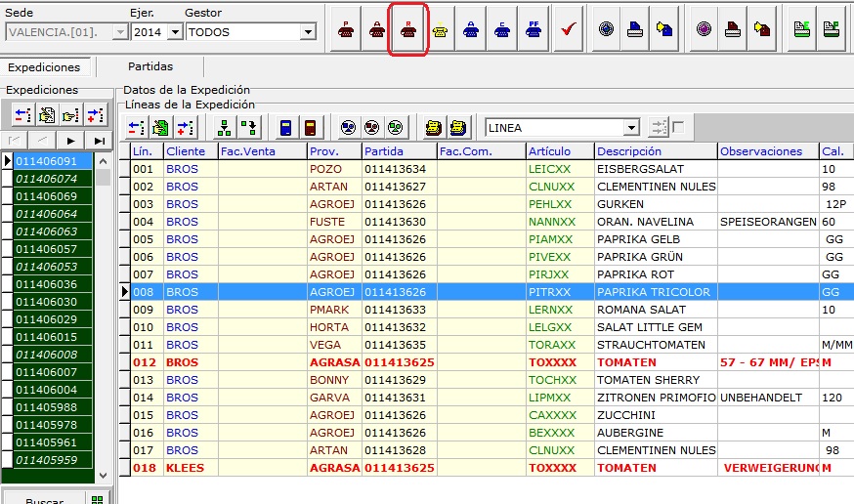Toggle the checkbox next to LINEA dropdown
854x504 pixels.
point(678,127)
